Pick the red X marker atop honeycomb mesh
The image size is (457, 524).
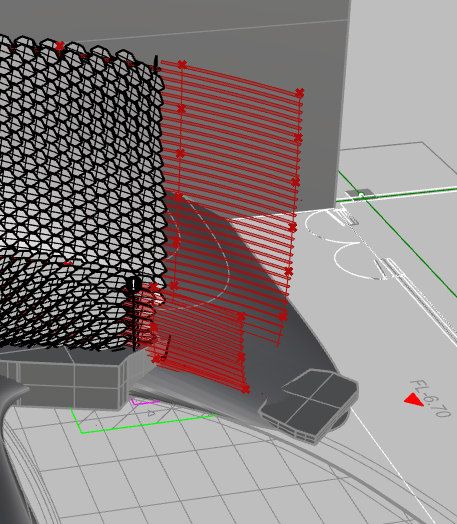pos(60,45)
